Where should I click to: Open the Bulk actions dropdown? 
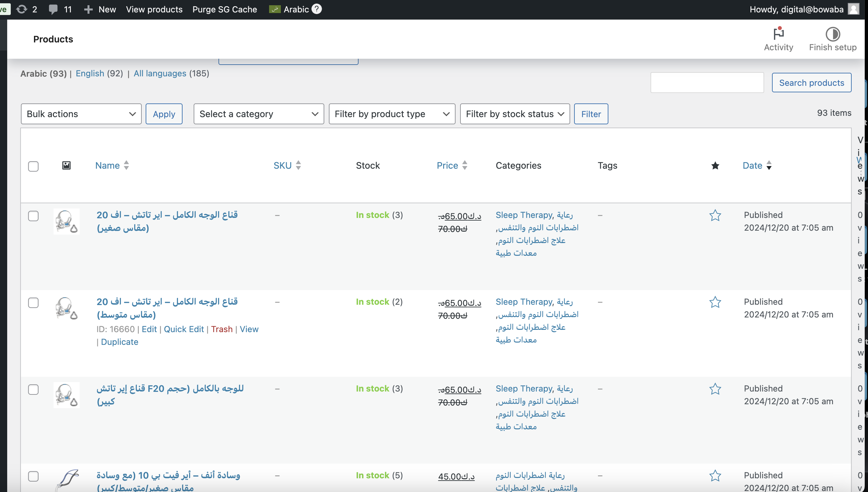[x=81, y=114]
